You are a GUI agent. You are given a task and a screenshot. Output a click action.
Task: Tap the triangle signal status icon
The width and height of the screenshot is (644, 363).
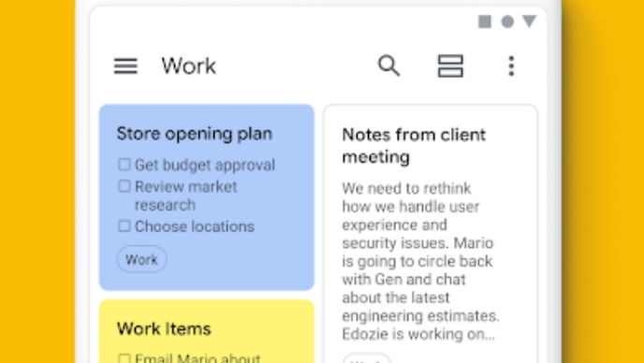(530, 22)
